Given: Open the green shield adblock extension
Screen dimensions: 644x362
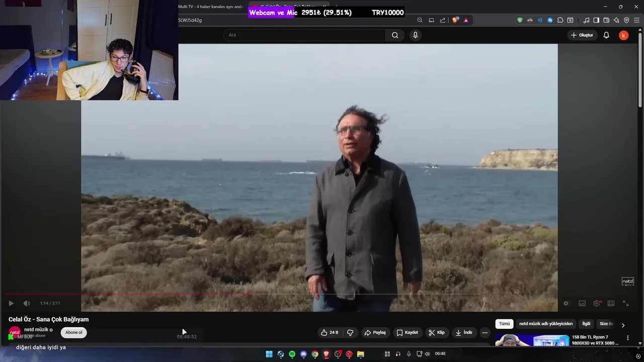Looking at the screenshot, I should click(520, 20).
